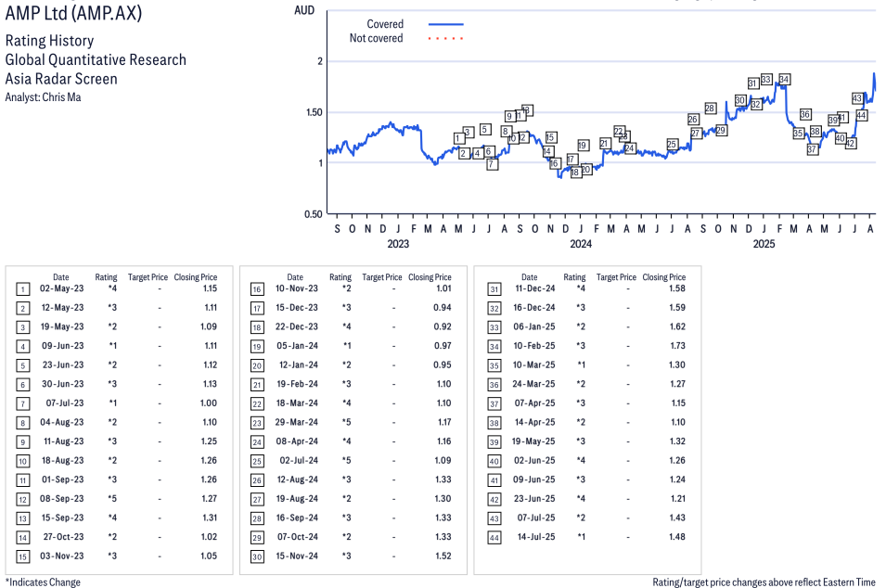Click the 'Not covered' legend label
Screen dimensions: 886x588
pyautogui.click(x=376, y=38)
